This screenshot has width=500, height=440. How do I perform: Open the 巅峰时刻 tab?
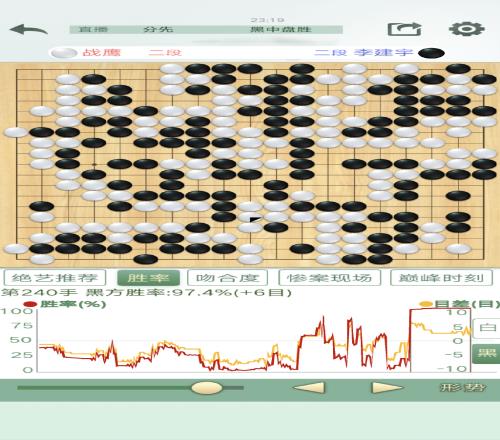click(x=441, y=277)
